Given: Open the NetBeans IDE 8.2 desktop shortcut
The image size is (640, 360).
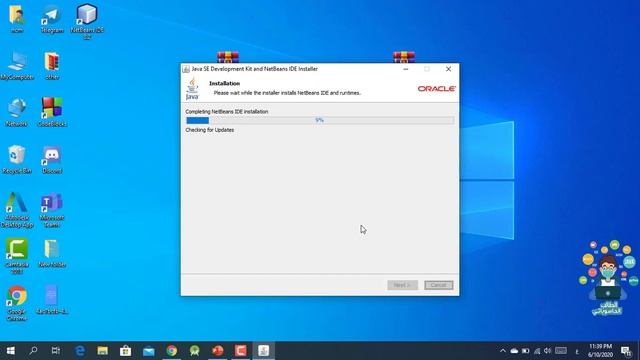Looking at the screenshot, I should 87,21.
